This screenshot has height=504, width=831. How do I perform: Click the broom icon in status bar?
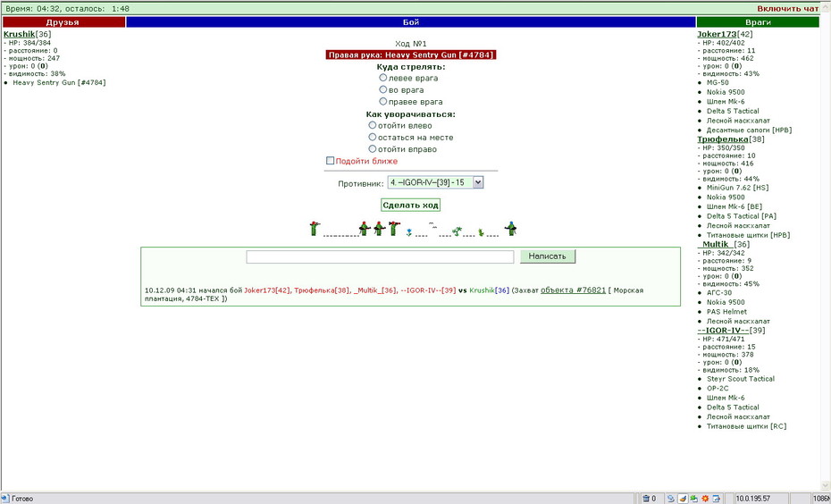[x=684, y=499]
